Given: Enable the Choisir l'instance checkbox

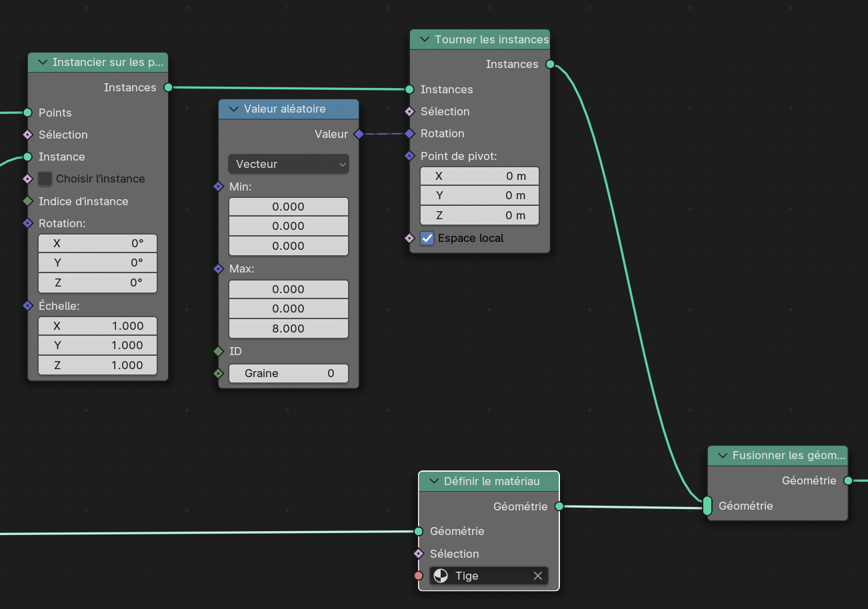Looking at the screenshot, I should (x=45, y=179).
